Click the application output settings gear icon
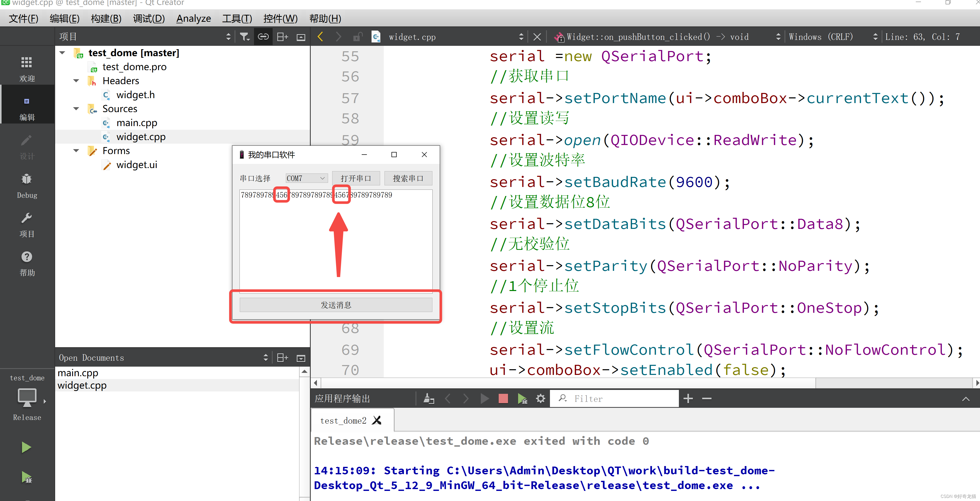 click(540, 398)
